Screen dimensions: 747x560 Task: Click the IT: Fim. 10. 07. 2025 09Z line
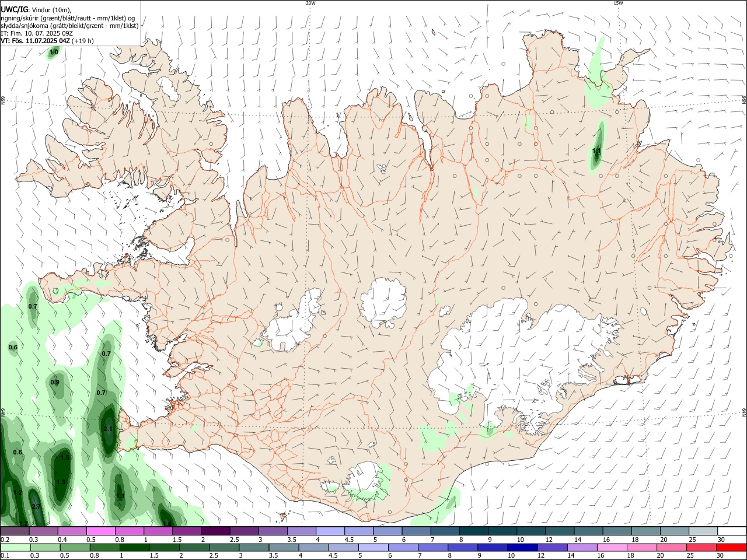(37, 33)
